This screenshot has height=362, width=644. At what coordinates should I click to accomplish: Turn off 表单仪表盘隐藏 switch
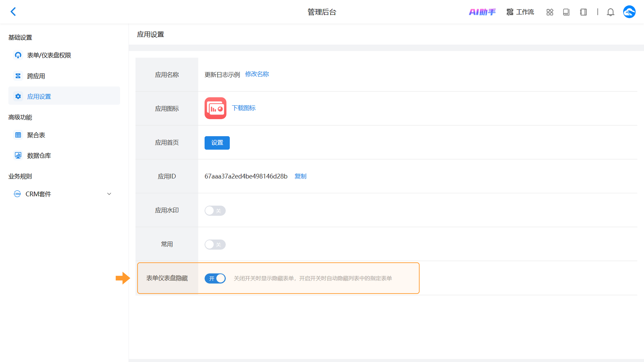click(x=215, y=278)
